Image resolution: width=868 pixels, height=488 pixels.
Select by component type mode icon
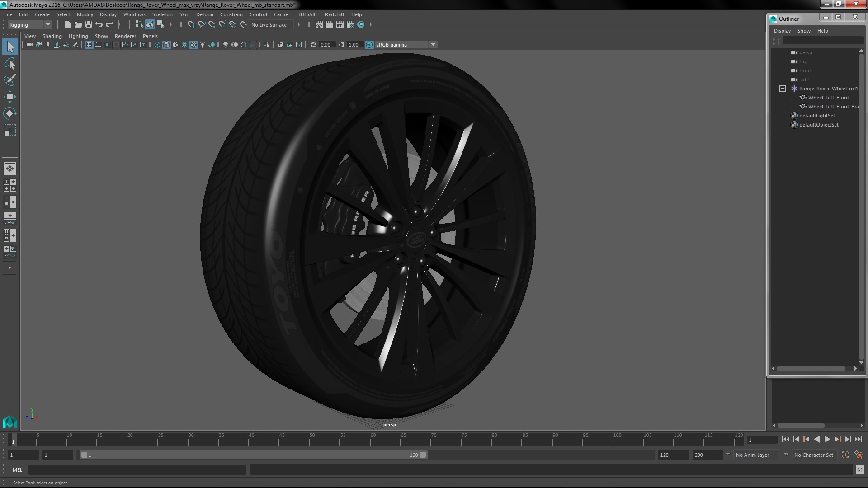pyautogui.click(x=160, y=25)
